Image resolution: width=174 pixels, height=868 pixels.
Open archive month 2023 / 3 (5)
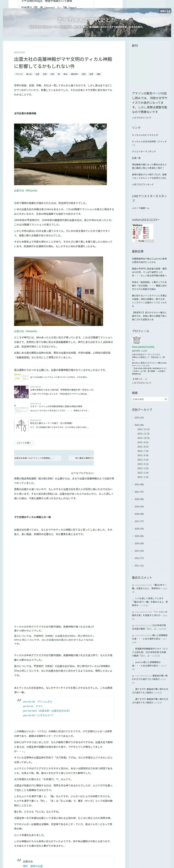click(143, 468)
